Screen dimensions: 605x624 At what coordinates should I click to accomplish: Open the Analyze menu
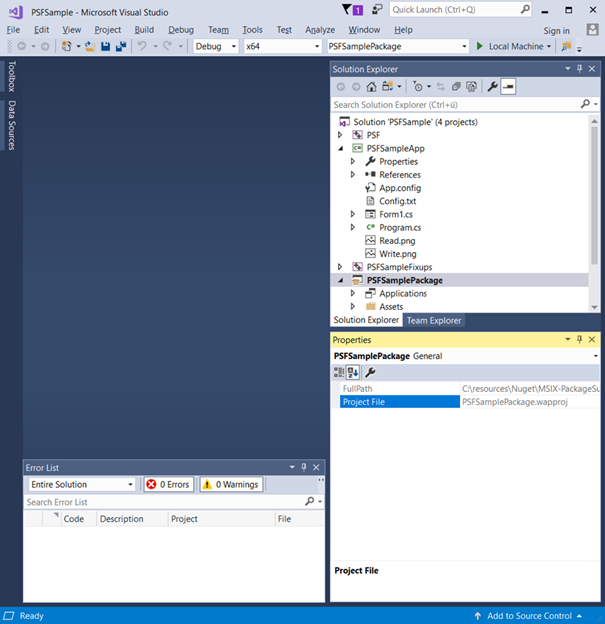320,30
